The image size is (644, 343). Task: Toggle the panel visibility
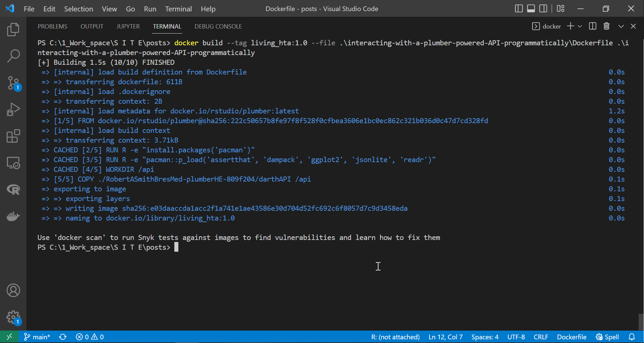[x=531, y=8]
